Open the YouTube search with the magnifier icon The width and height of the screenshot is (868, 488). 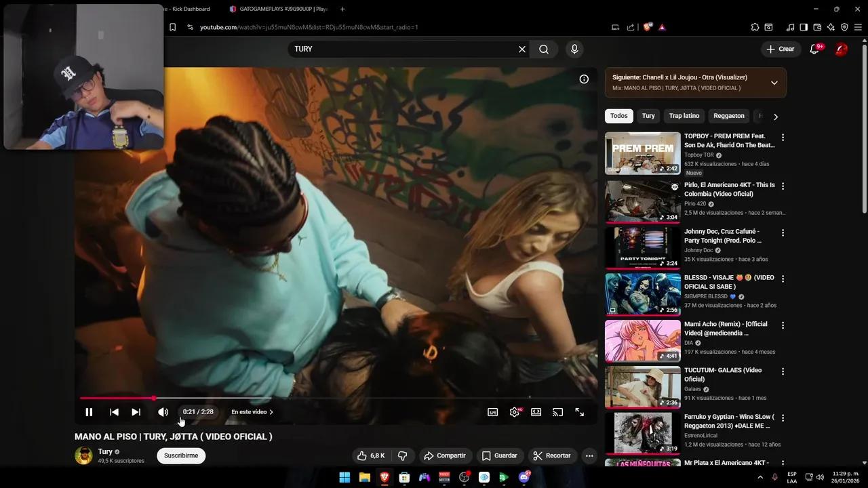coord(543,49)
